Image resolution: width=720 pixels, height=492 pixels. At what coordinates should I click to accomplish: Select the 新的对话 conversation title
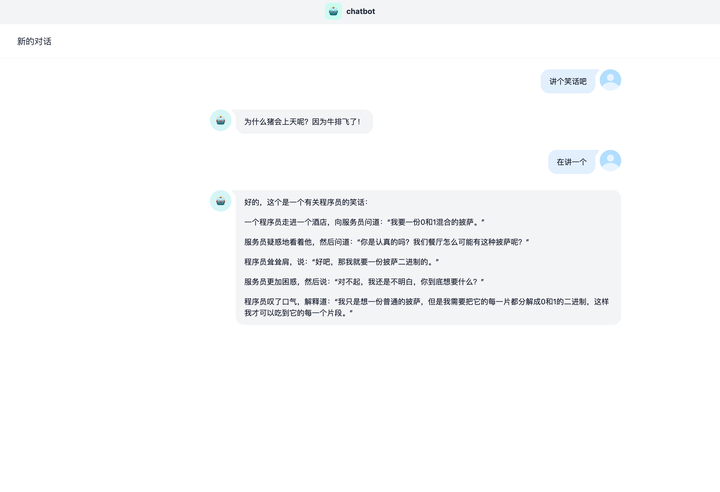tap(34, 41)
